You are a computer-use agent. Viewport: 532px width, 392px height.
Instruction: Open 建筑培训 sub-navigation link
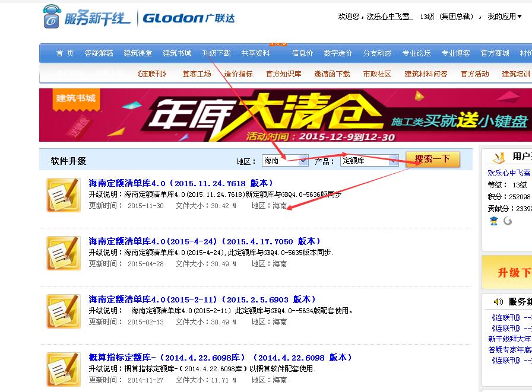[x=516, y=74]
